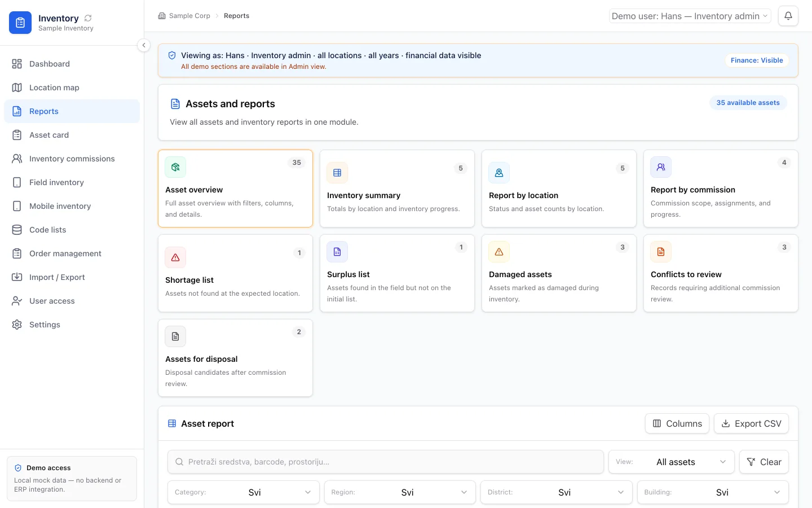Image resolution: width=812 pixels, height=508 pixels.
Task: Select Reports in the sidebar
Action: pyautogui.click(x=72, y=111)
